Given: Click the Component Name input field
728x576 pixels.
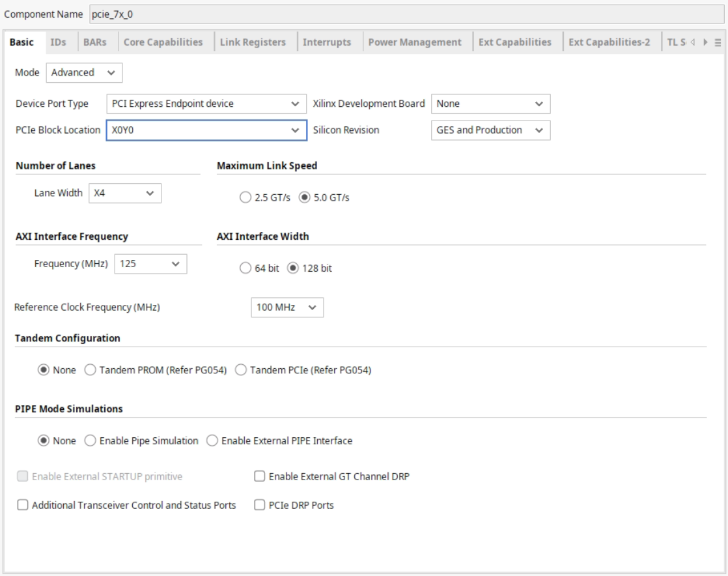Looking at the screenshot, I should point(406,14).
